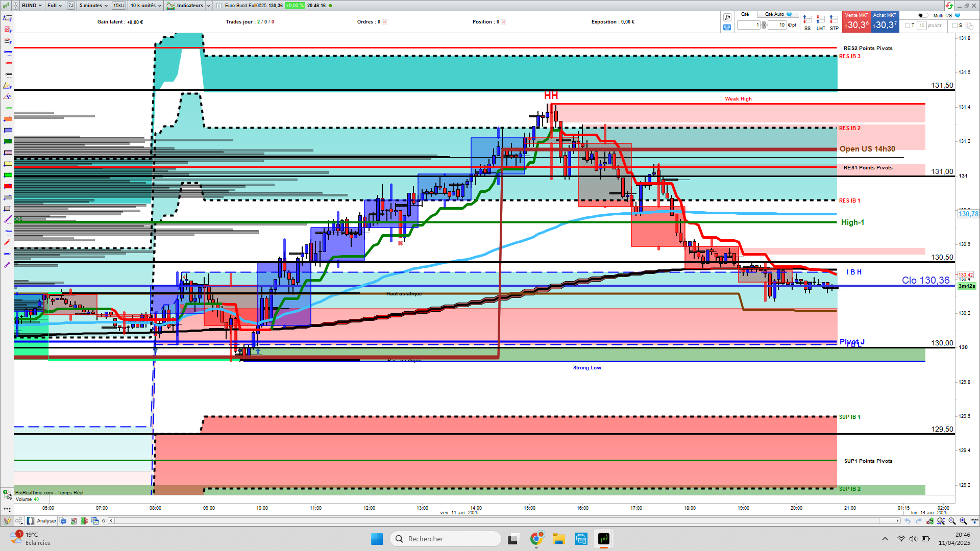This screenshot has width=980, height=551.
Task: Zoom out with the minus magnifier
Action: (x=952, y=521)
